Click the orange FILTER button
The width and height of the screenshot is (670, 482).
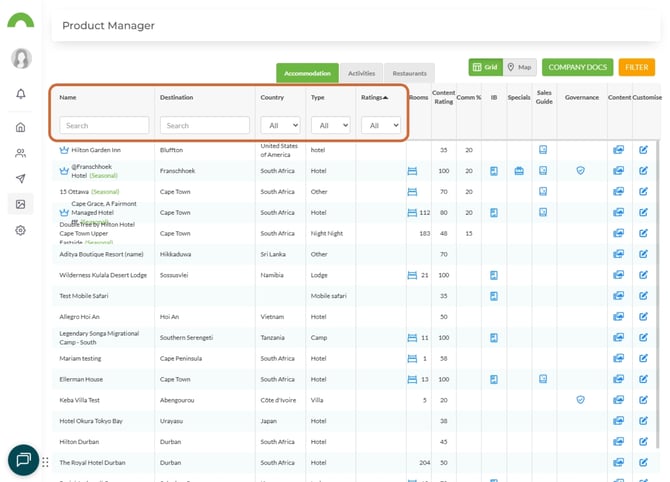click(637, 67)
